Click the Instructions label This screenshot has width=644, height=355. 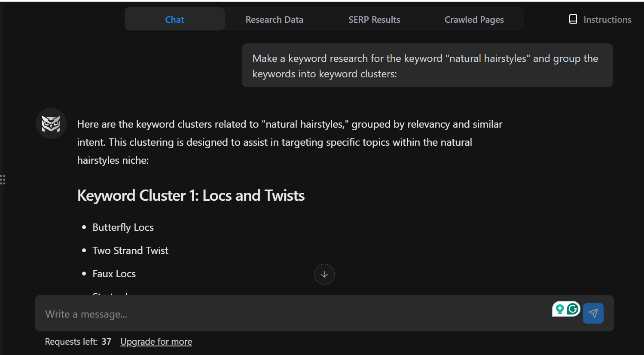pos(607,19)
